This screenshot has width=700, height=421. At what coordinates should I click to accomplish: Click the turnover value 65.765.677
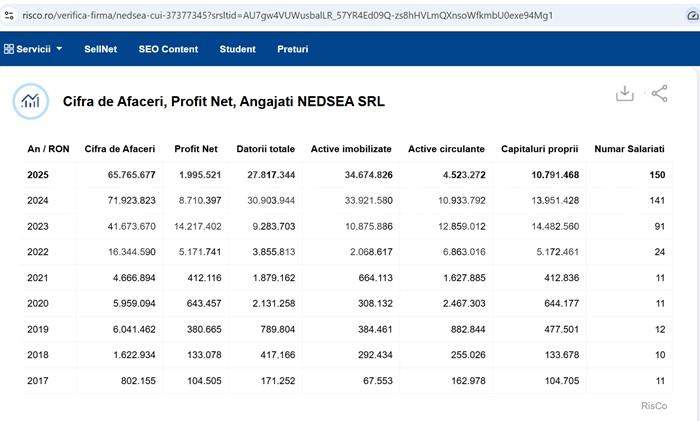[x=132, y=175]
